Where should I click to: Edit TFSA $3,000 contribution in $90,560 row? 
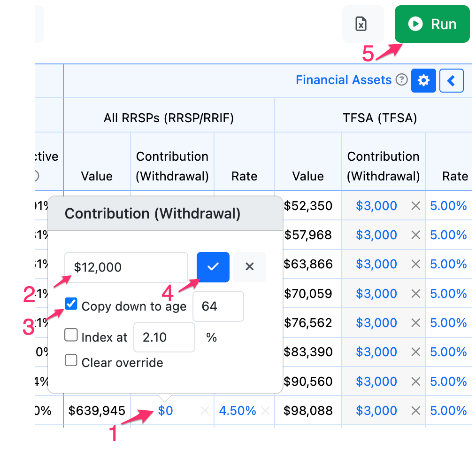(376, 382)
